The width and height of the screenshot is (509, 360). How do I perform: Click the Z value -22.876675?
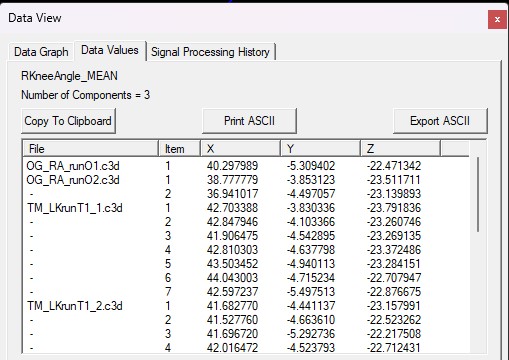click(x=394, y=292)
